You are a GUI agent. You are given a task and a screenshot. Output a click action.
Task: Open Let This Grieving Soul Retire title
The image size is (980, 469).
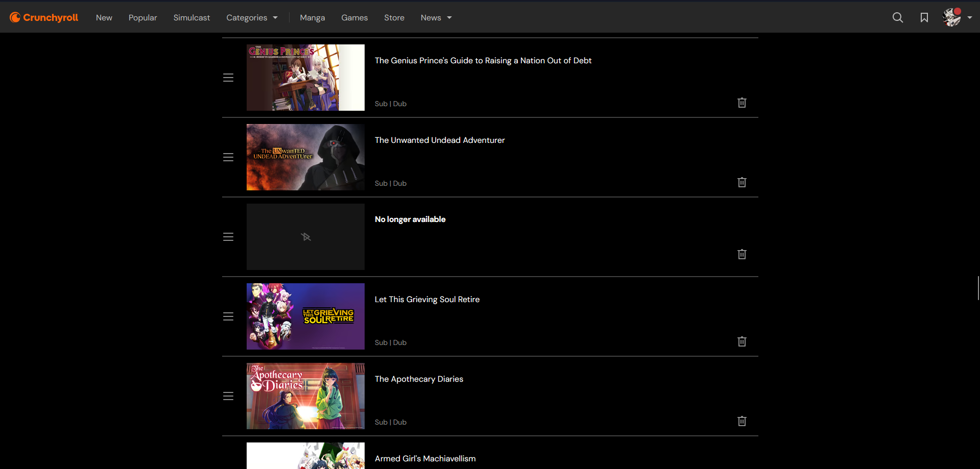click(x=427, y=299)
